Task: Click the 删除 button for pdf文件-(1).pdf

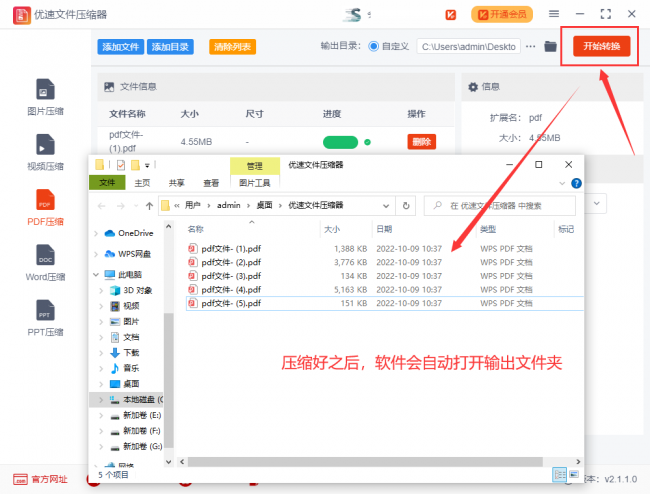Action: [422, 142]
